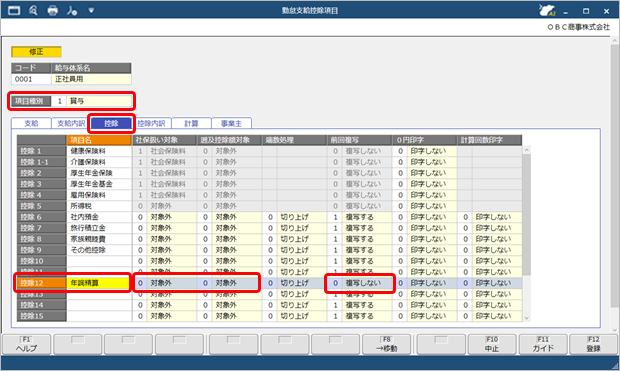Image resolution: width=620 pixels, height=371 pixels.
Task: Click the 年調精算 item name cell
Action: (99, 283)
